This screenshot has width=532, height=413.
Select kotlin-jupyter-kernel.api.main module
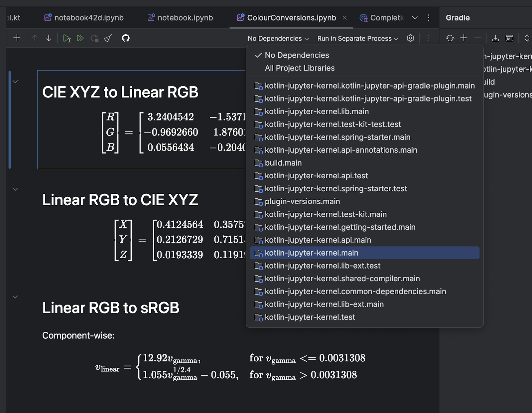click(364, 240)
